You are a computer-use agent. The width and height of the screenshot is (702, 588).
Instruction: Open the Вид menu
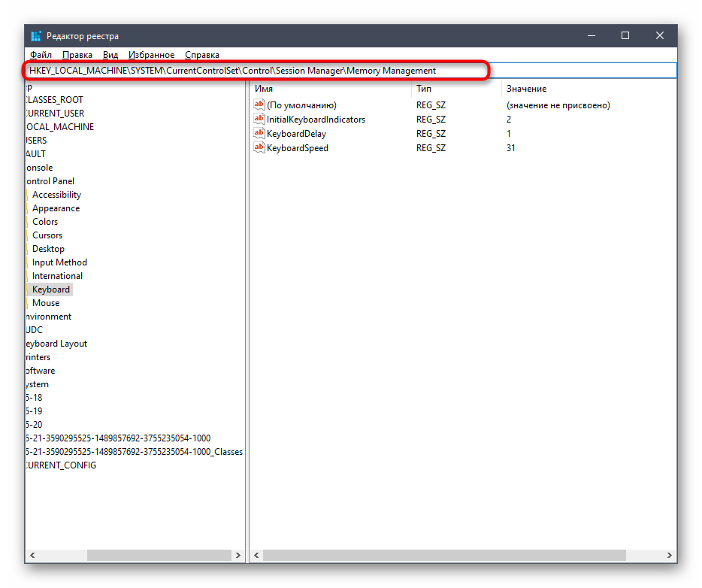[110, 55]
